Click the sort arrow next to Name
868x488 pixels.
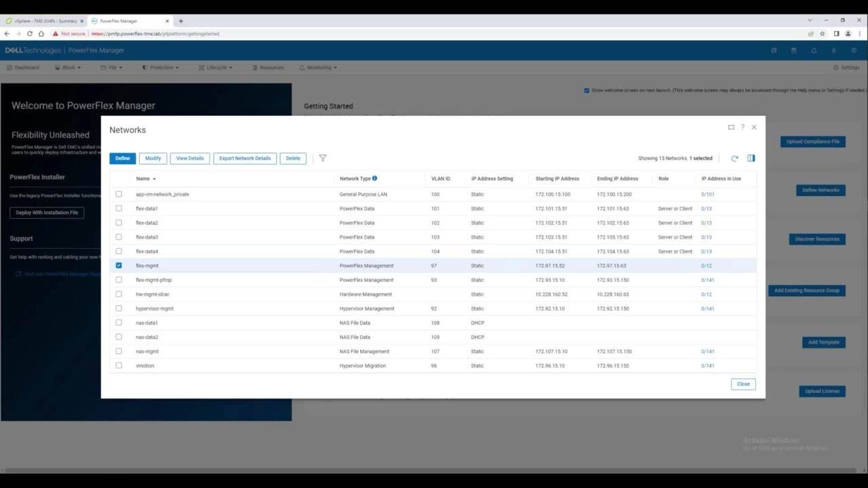pos(154,179)
